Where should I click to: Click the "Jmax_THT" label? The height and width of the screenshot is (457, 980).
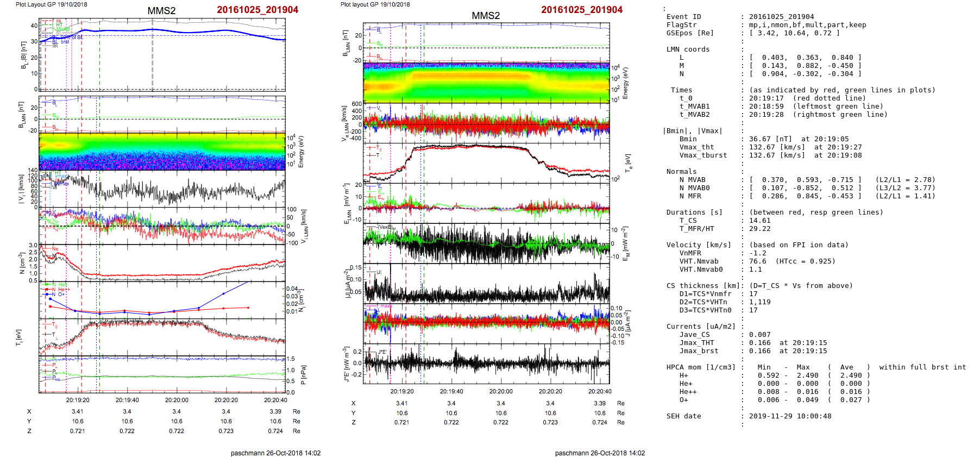click(697, 343)
